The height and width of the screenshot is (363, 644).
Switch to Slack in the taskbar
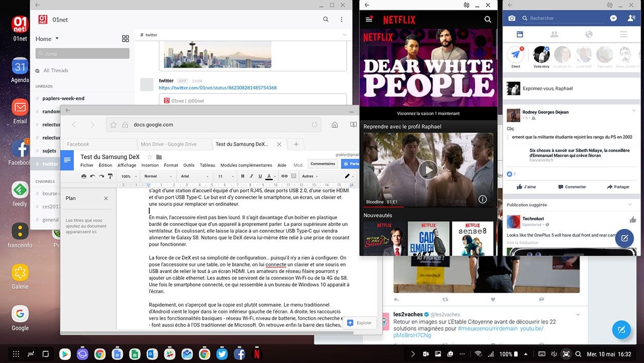pos(169,354)
